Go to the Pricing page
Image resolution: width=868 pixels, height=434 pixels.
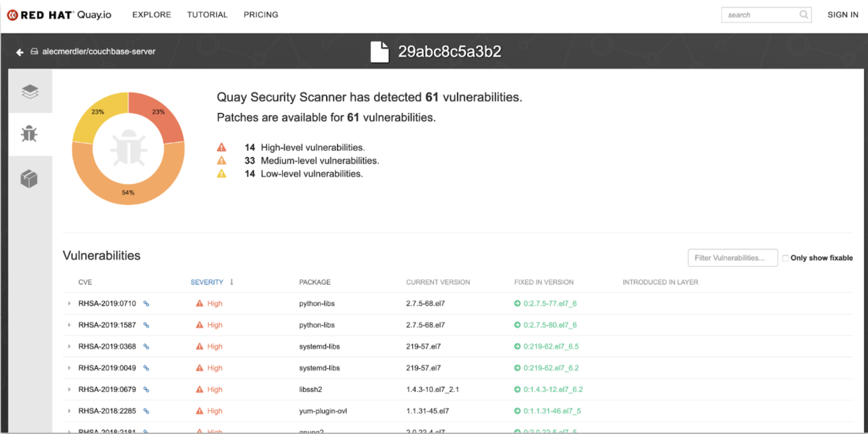point(261,14)
